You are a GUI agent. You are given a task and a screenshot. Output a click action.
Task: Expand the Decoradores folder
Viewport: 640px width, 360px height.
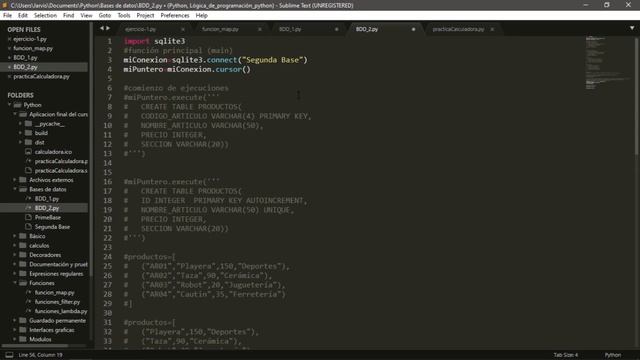pos(15,255)
